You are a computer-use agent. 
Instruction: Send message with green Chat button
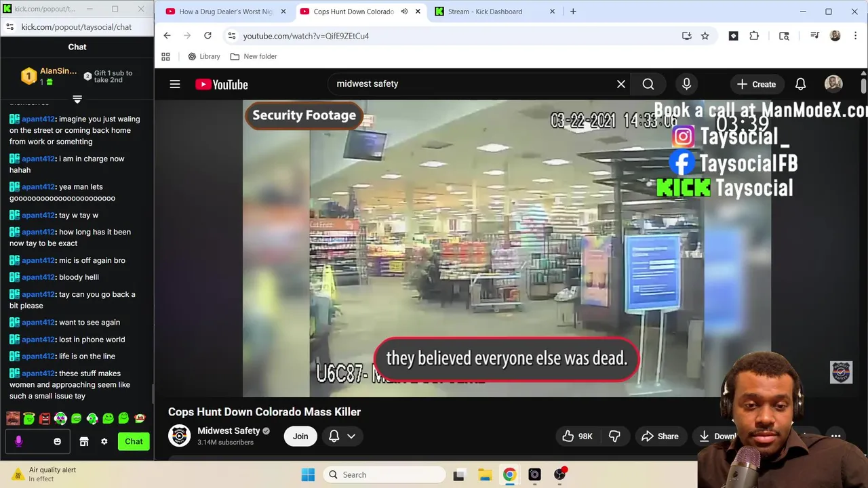(x=134, y=441)
